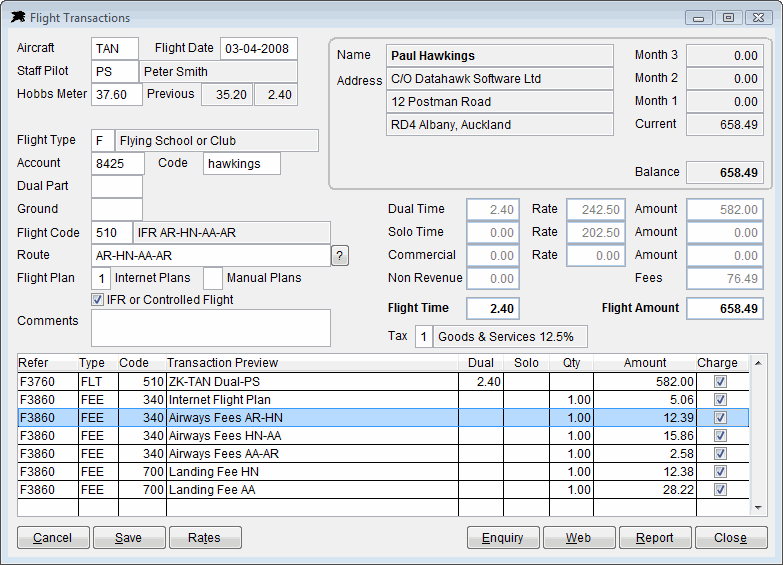
Task: Uncheck Charge for Internet Flight Plan row
Action: pyautogui.click(x=720, y=400)
